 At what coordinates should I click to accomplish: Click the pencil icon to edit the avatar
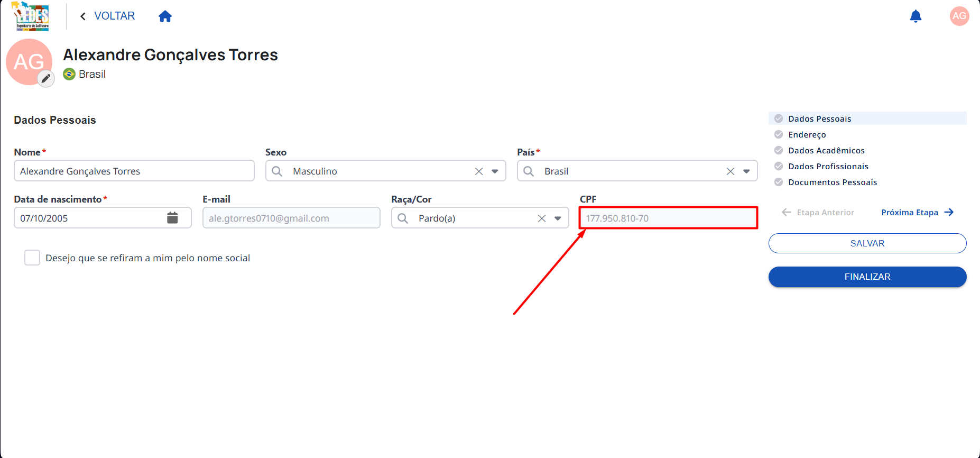(x=46, y=79)
